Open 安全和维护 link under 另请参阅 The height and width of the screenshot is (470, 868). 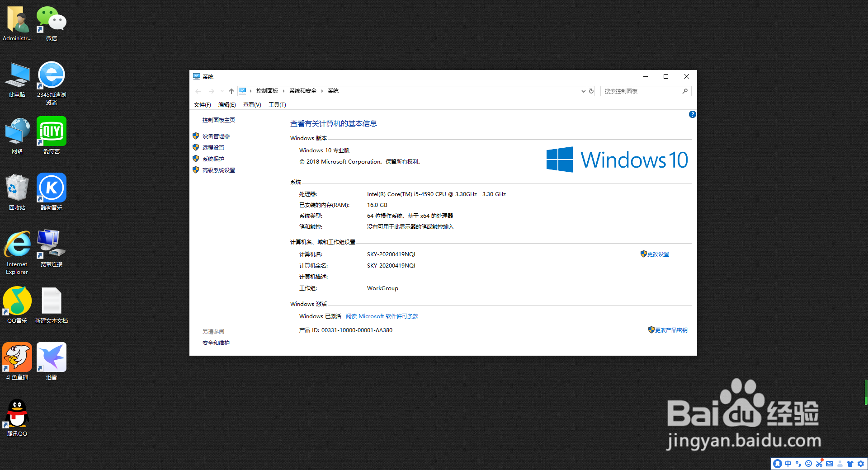(216, 343)
